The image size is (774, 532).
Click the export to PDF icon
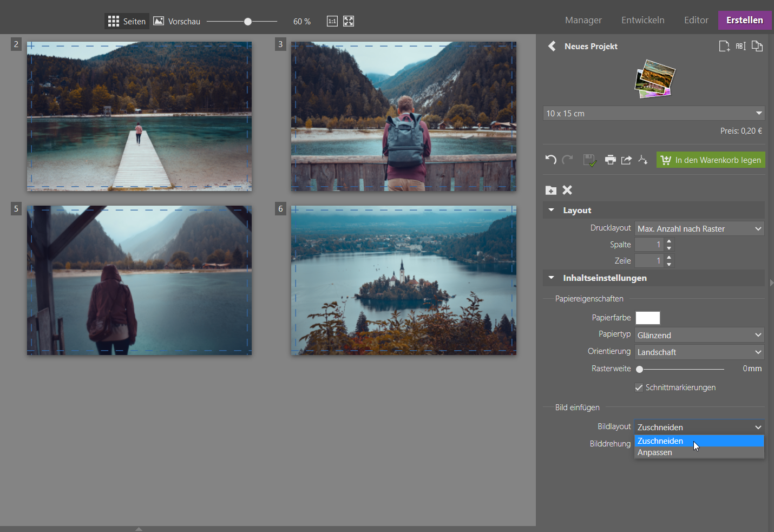[x=642, y=160]
